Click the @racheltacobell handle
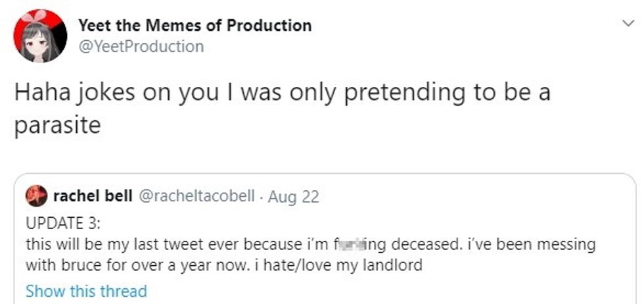644x304 pixels. click(196, 196)
